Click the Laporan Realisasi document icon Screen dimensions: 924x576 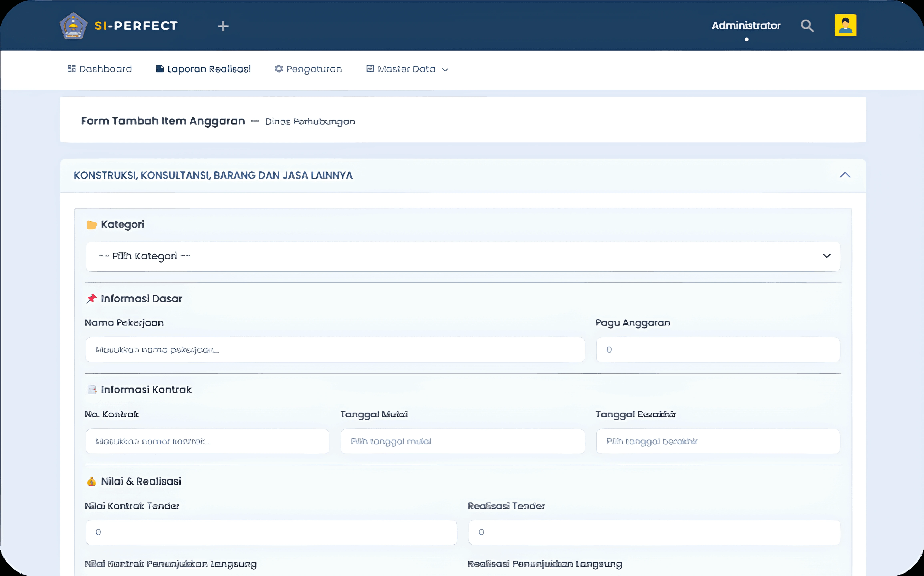[160, 69]
